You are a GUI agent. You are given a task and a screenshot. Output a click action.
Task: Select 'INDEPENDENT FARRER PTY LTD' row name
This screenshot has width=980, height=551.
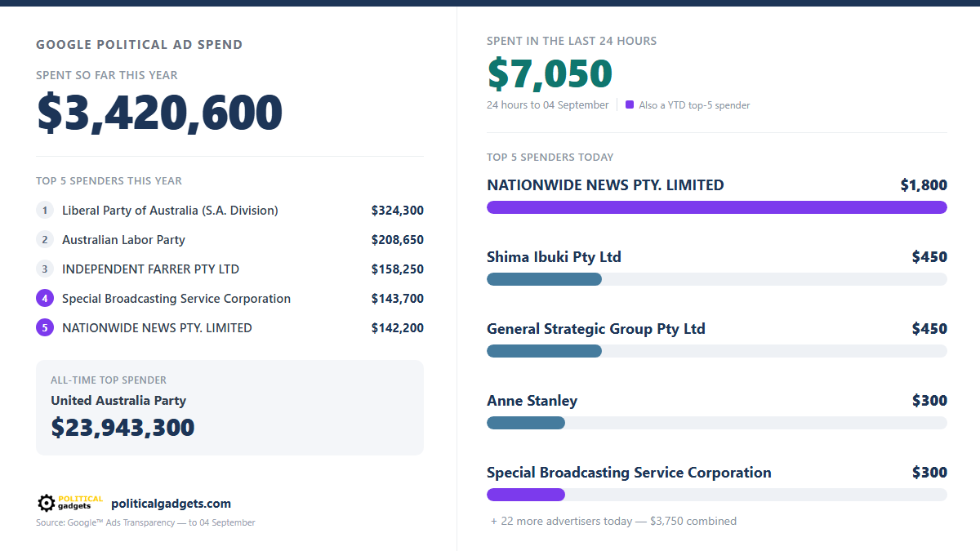tap(150, 269)
